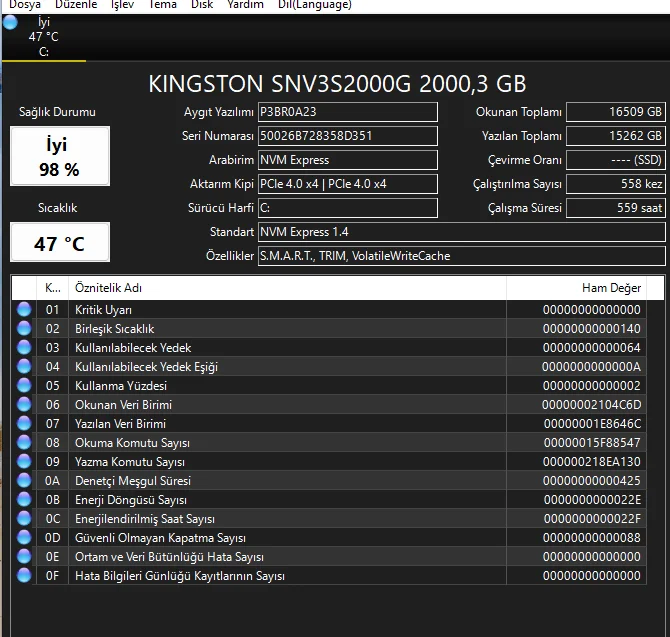Click raw value 00000015F88547

(x=592, y=443)
